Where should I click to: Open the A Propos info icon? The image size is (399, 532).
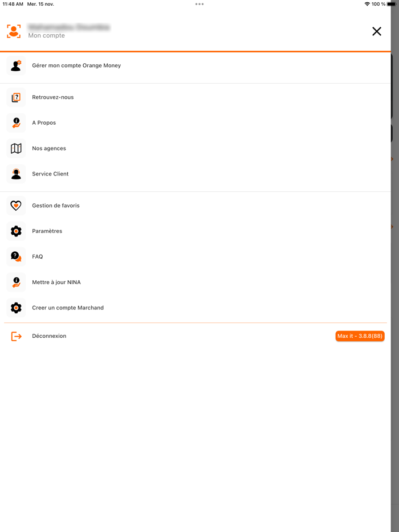(x=16, y=122)
